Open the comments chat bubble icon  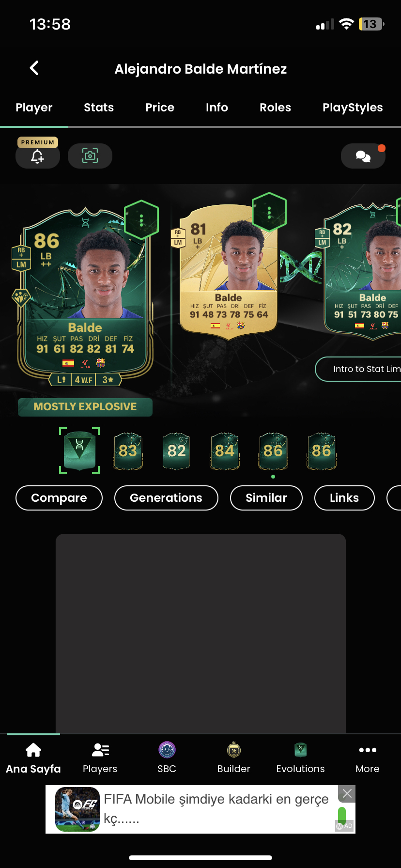pyautogui.click(x=363, y=156)
